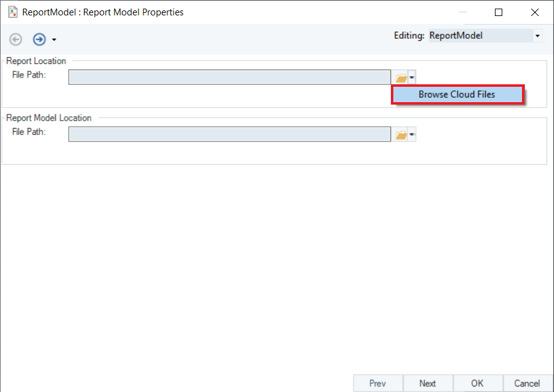The image size is (554, 392).
Task: Go to the Next page
Action: [x=428, y=383]
